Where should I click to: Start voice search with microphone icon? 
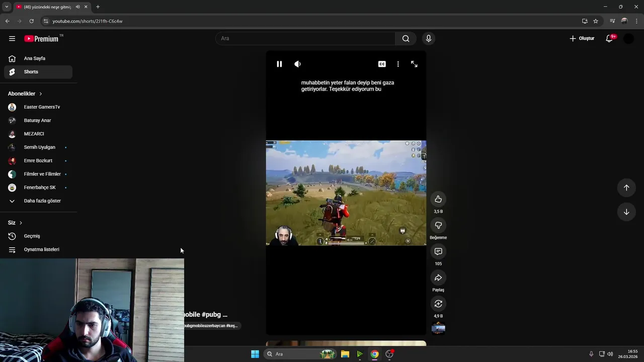(429, 39)
